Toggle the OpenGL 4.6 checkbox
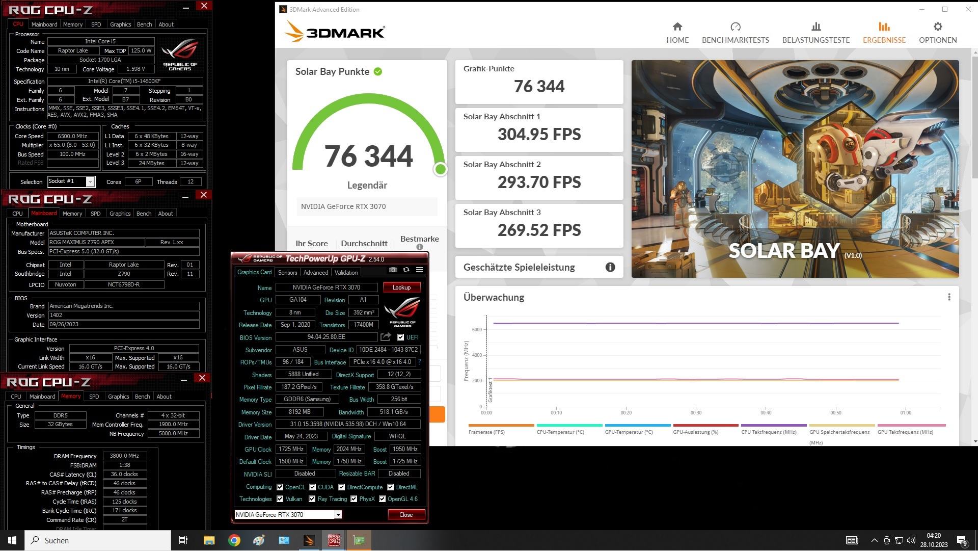 (x=383, y=500)
